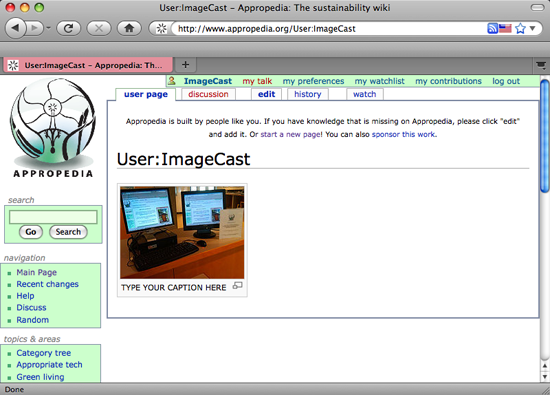
Task: Open the computer desk photo thumbnail
Action: click(182, 232)
